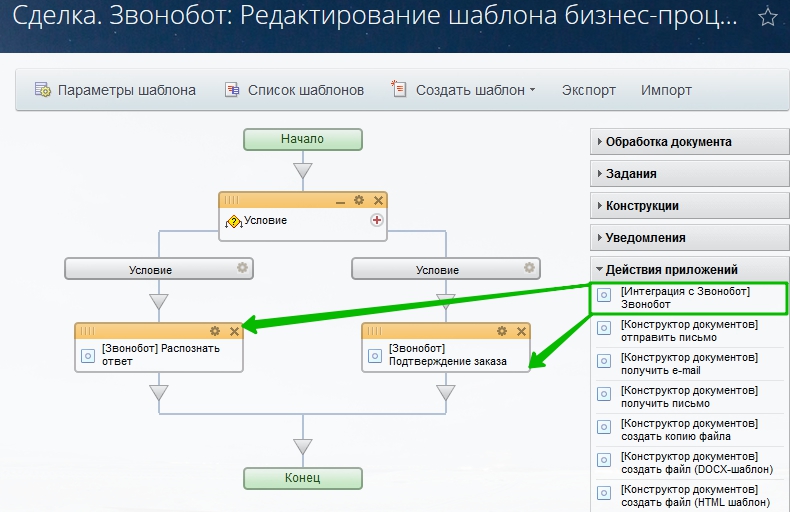Open Список шаблонов
This screenshot has height=512, width=790.
(x=294, y=90)
